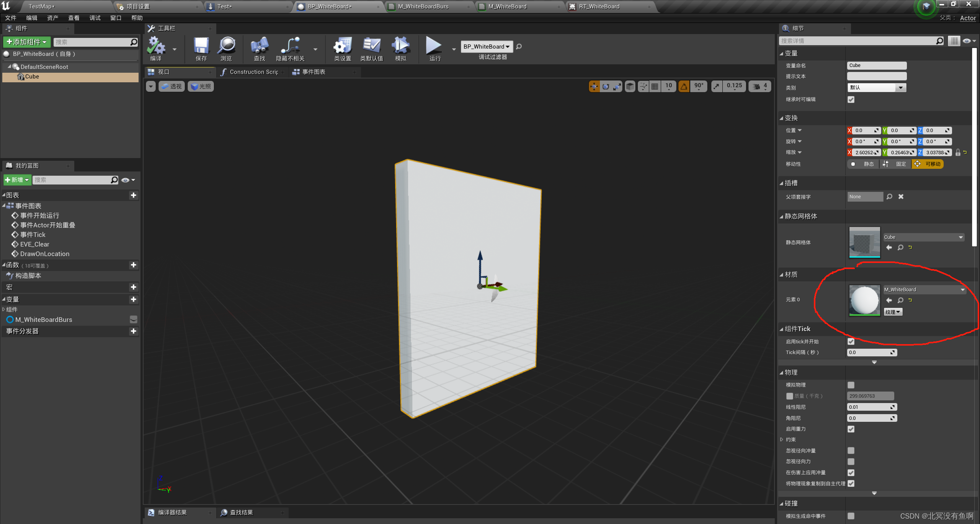Browse to M_WhiteBoard material with magnifier icon
The width and height of the screenshot is (980, 524).
[x=900, y=300]
